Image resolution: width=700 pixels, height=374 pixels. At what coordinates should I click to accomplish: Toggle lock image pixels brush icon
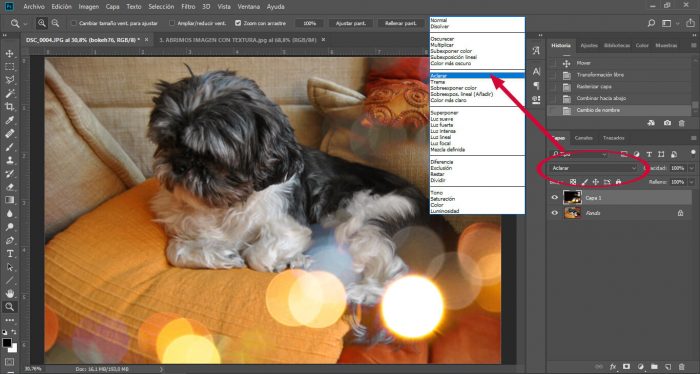[584, 182]
